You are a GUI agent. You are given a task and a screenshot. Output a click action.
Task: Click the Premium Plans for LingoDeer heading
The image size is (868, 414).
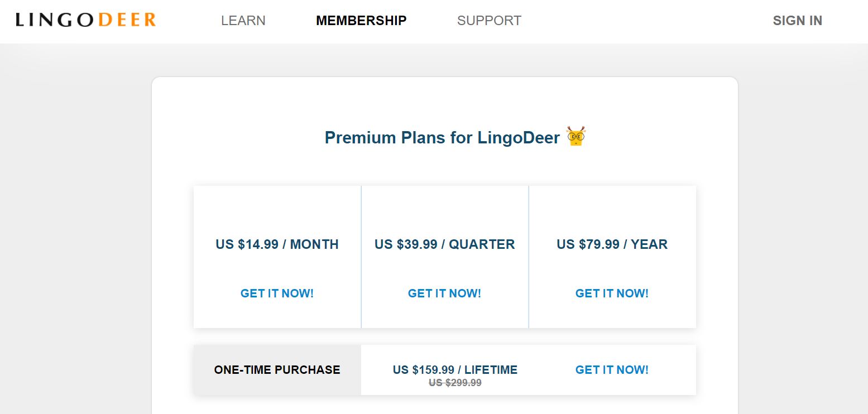point(442,137)
